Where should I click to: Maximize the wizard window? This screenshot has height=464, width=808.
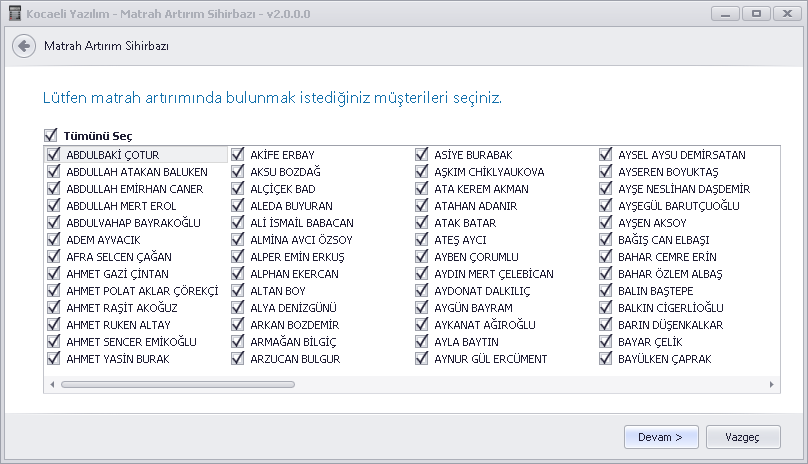click(756, 14)
